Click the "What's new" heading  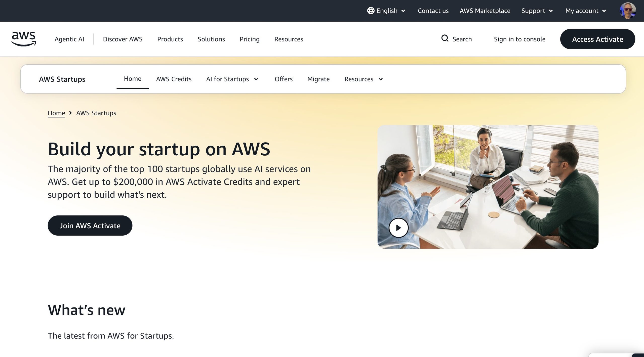pyautogui.click(x=87, y=310)
